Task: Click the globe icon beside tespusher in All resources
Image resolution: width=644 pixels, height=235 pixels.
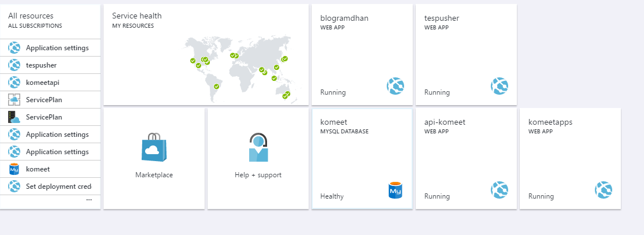Action: (14, 65)
